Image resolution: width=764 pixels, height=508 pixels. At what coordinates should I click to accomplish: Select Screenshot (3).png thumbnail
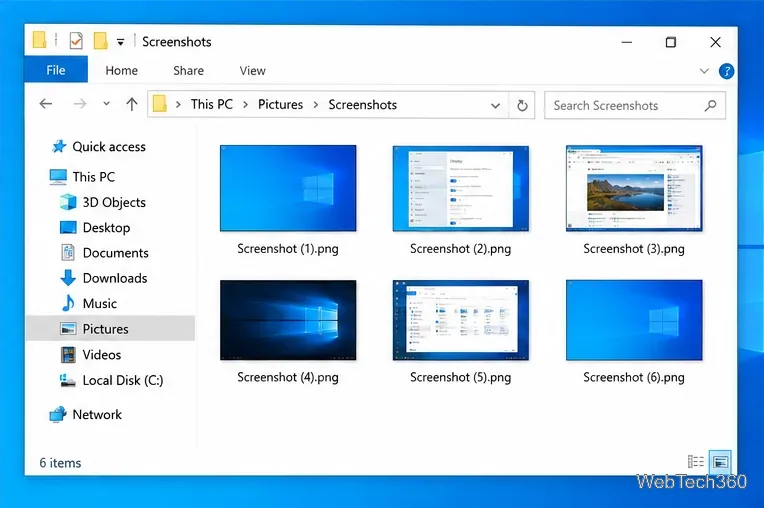pyautogui.click(x=634, y=188)
